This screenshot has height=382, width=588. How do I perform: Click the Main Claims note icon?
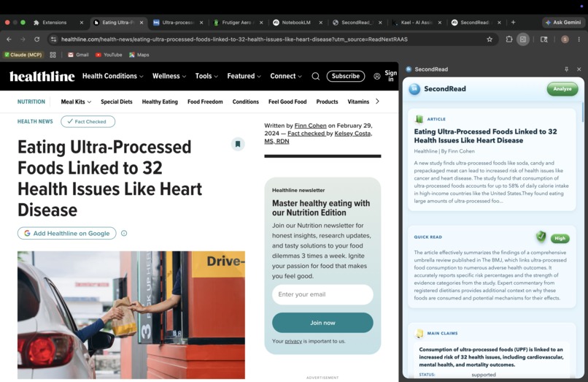pos(419,333)
